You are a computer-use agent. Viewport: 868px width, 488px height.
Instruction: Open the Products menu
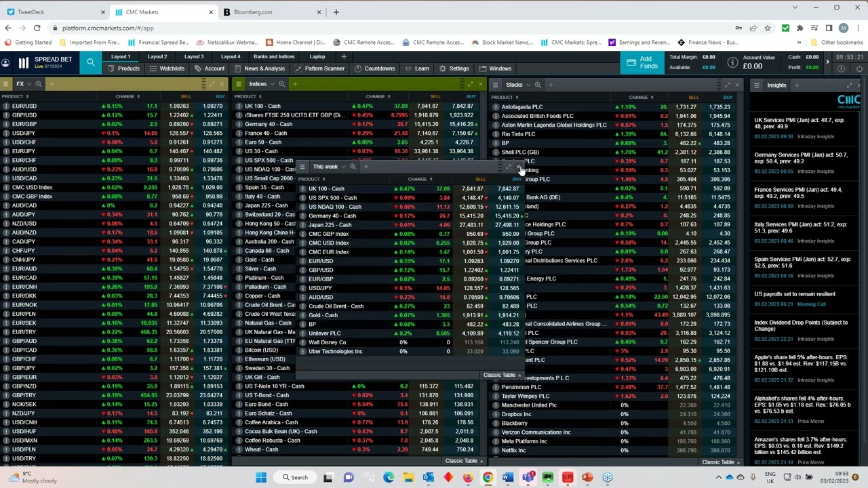(x=123, y=68)
